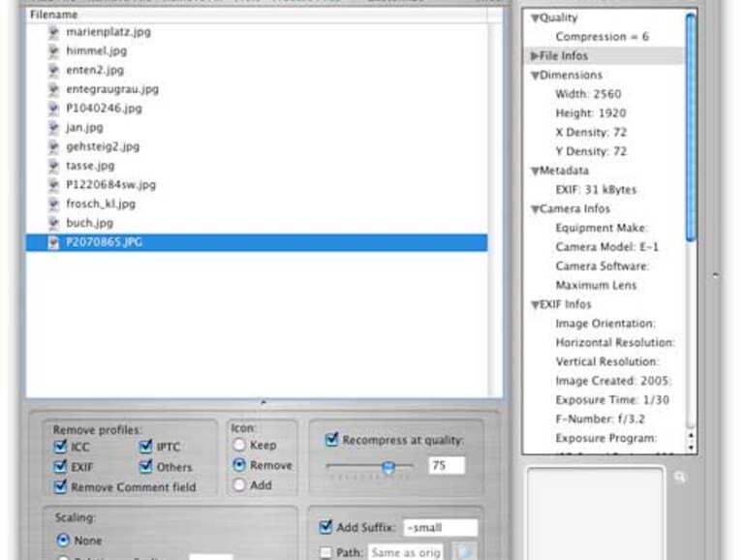Collapse the Dimensions section
This screenshot has height=560, width=746.
click(x=535, y=76)
